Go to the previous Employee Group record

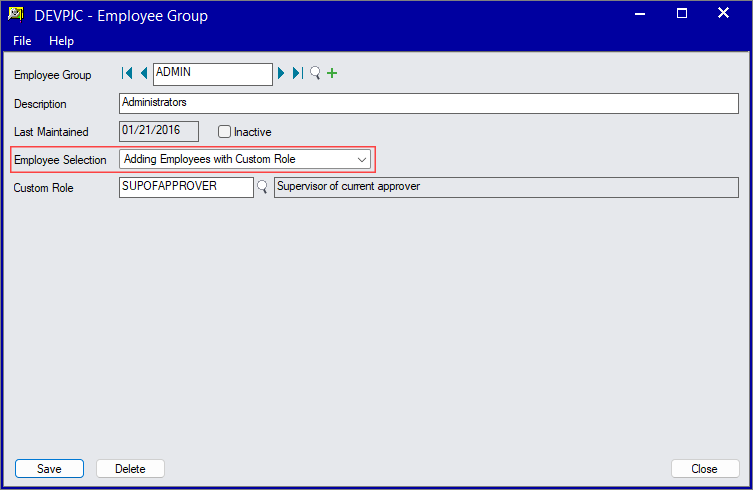pos(144,73)
